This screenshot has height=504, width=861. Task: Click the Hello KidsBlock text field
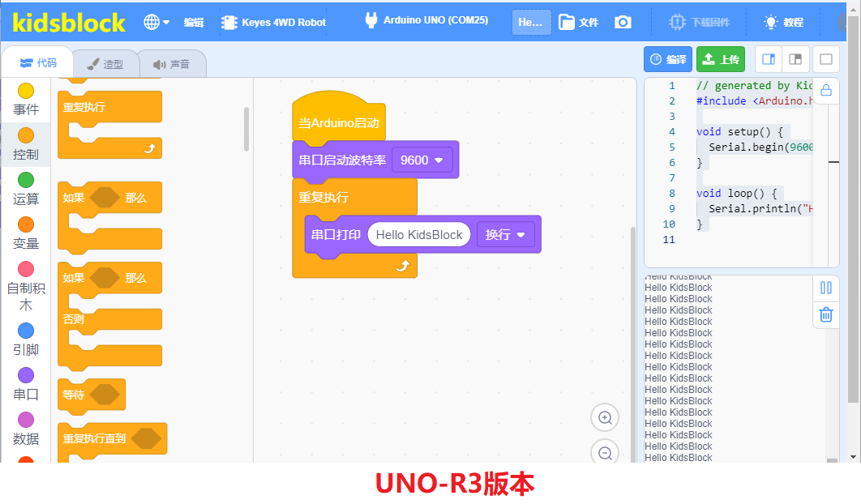pos(419,235)
